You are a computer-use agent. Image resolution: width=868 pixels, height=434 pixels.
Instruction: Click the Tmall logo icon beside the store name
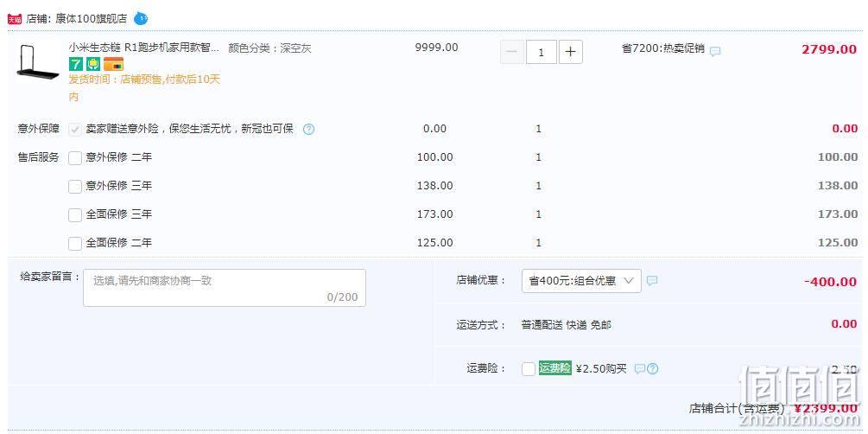(x=15, y=19)
